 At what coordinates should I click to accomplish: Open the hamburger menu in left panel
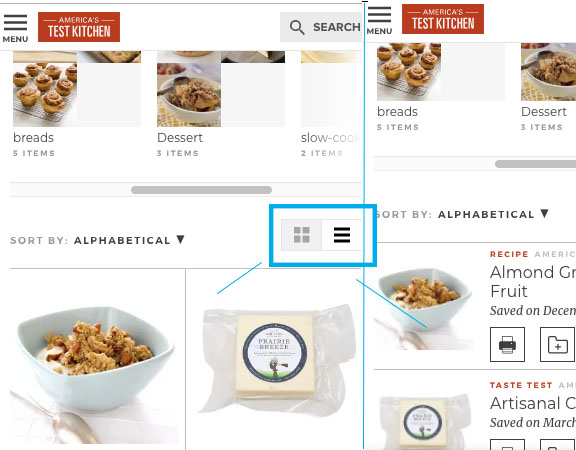coord(15,28)
